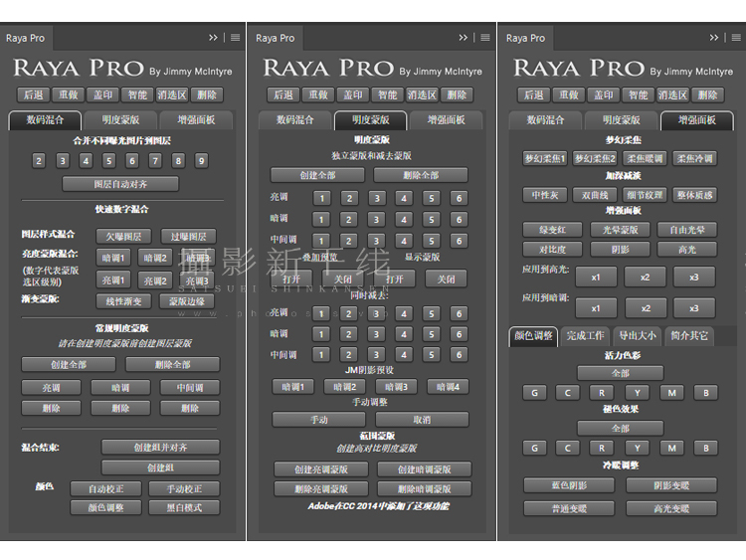Switch to 增强面板 tab in the left panel
The width and height of the screenshot is (746, 560).
pos(196,120)
